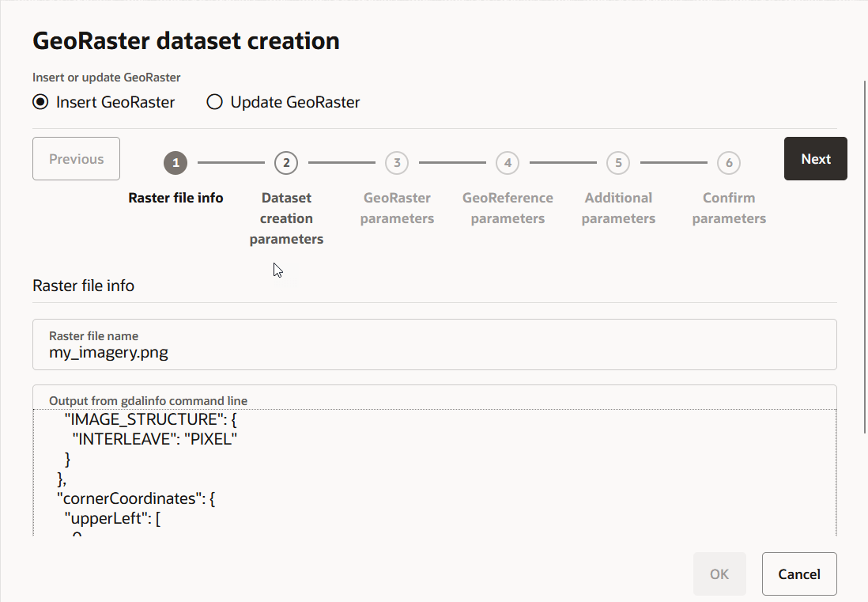
Task: Click the "INTERLEAVE": "PIXEL" line
Action: pos(154,439)
